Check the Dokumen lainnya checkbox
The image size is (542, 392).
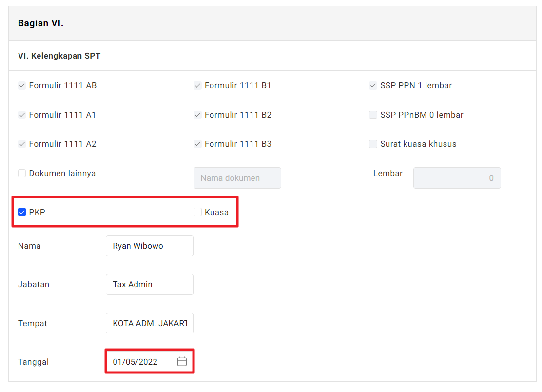point(22,174)
